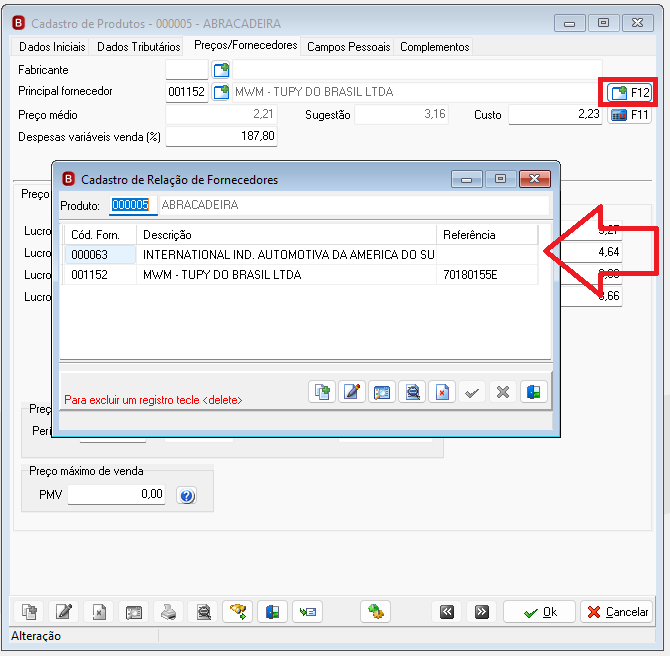Viewport: 670px width, 656px height.
Task: Click the view record icon in main bottom toolbar
Action: coord(134,612)
